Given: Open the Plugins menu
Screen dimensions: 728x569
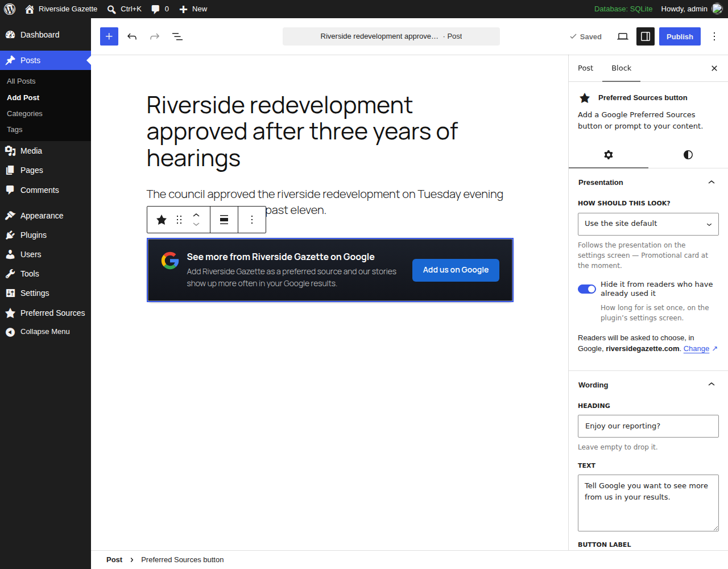Looking at the screenshot, I should pyautogui.click(x=45, y=235).
